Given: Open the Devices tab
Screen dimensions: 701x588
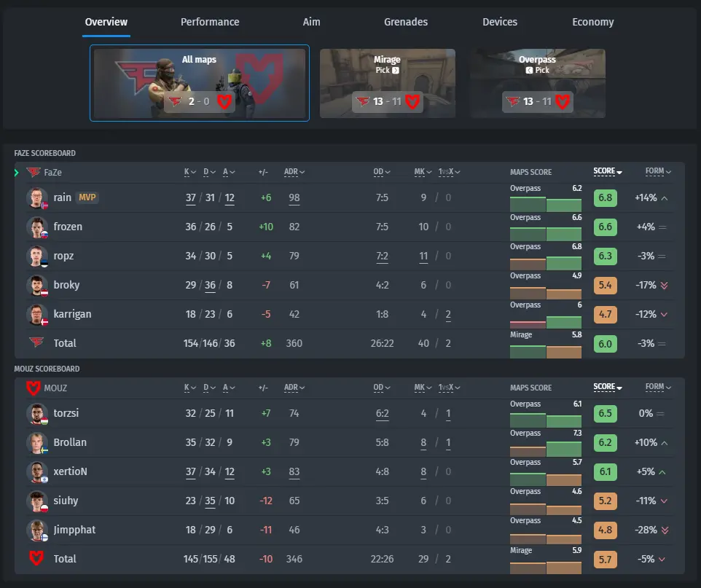Looking at the screenshot, I should 500,22.
